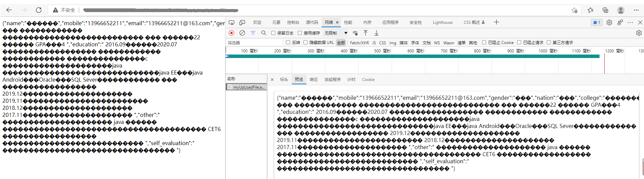Image resolution: width=644 pixels, height=179 pixels.
Task: Filter requests by JS
Action: [374, 43]
